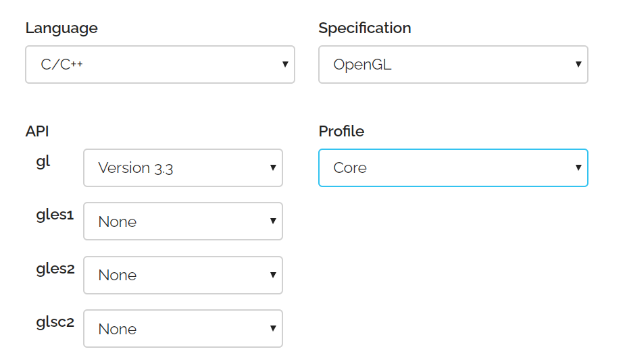The height and width of the screenshot is (364, 627).
Task: Click the glsc2 row label
Action: pyautogui.click(x=55, y=322)
